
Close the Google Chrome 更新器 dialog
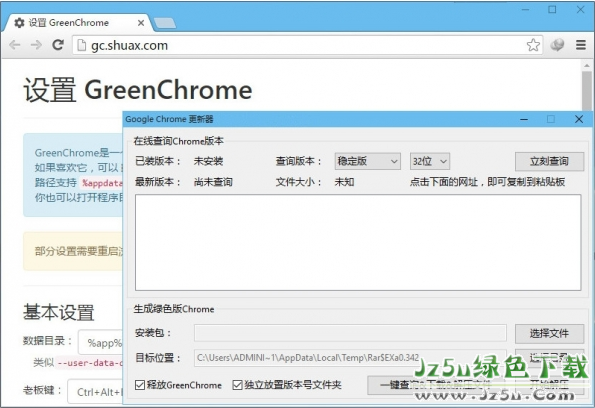click(x=579, y=119)
